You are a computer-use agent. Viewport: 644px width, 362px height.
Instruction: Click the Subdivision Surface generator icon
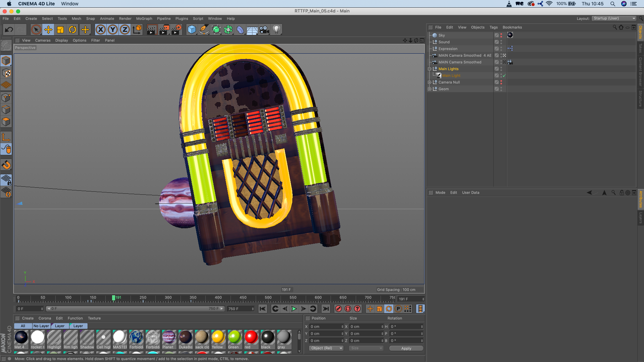point(216,30)
